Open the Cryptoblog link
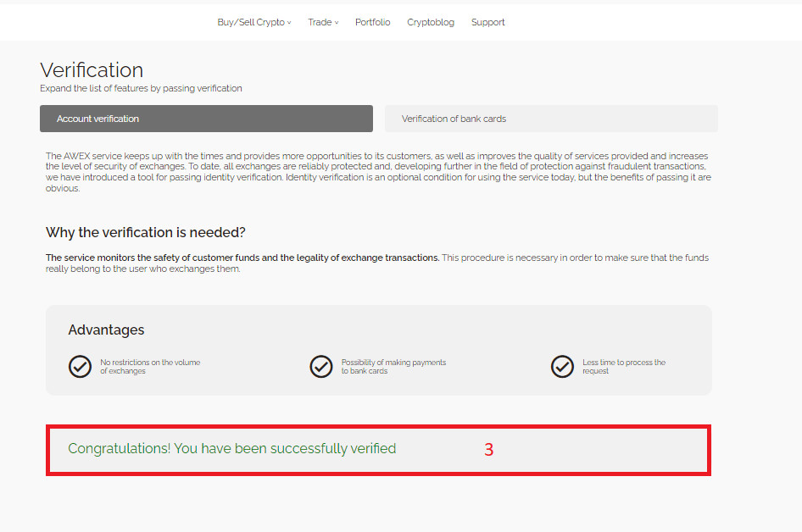802x532 pixels. click(431, 22)
